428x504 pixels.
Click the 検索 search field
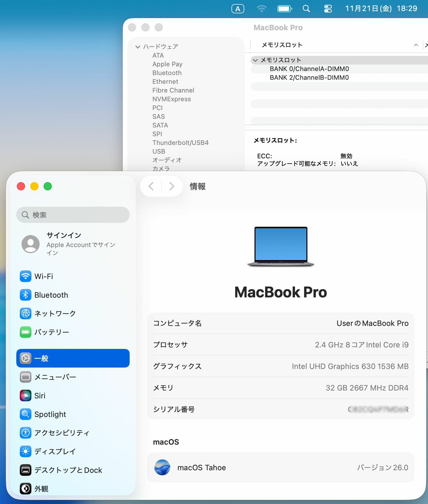pos(73,215)
